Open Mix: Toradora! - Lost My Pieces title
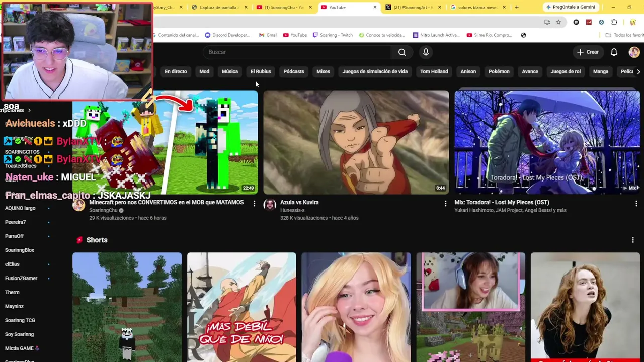The height and width of the screenshot is (362, 644). [x=502, y=202]
